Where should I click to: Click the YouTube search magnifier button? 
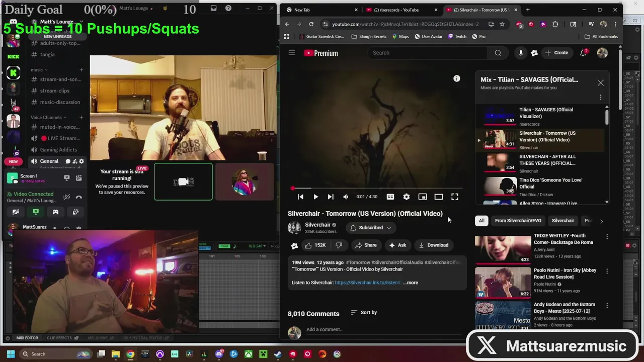tap(498, 53)
